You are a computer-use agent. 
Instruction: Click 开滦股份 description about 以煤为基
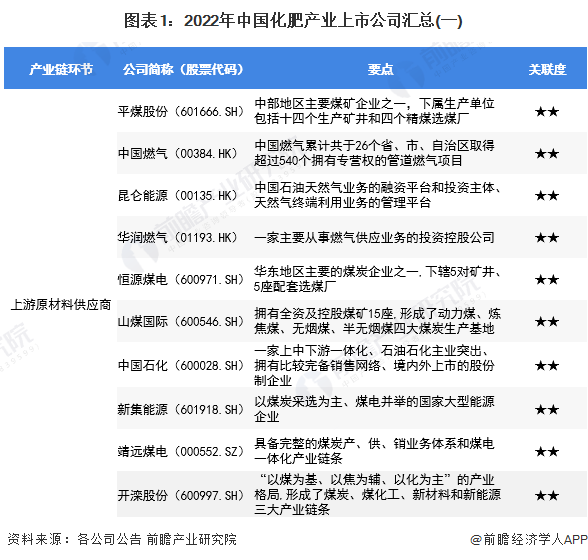[x=377, y=494]
